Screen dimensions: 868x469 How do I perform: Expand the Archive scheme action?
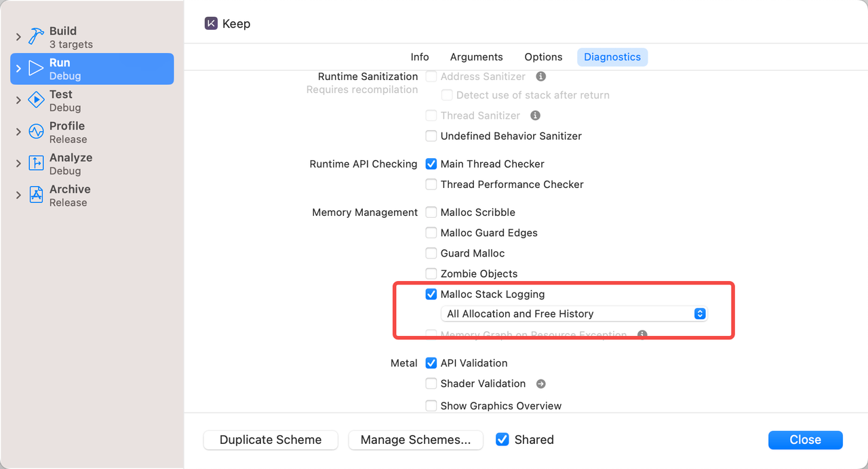(19, 195)
